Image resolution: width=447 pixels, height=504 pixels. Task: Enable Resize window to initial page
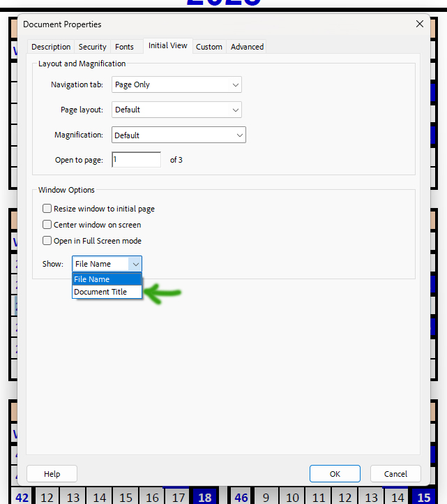[47, 209]
